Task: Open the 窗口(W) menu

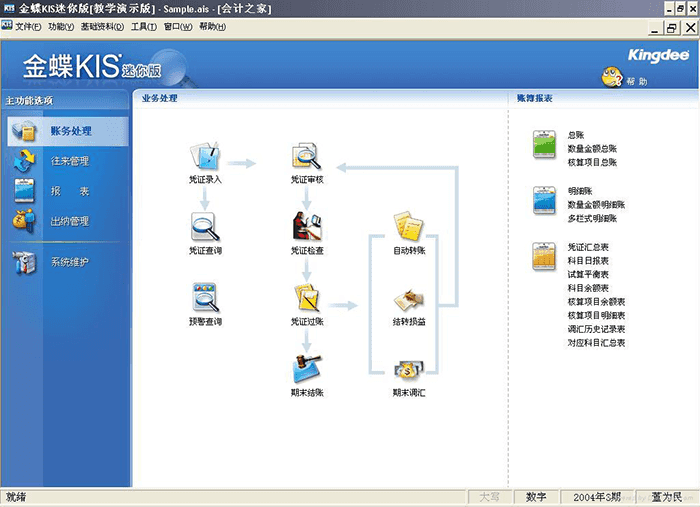Action: [178, 27]
